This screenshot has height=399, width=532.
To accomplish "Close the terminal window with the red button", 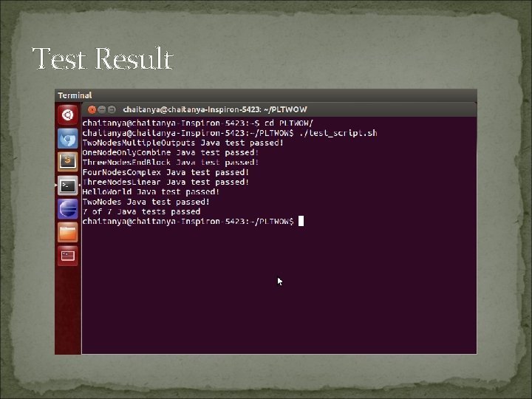I will 92,109.
